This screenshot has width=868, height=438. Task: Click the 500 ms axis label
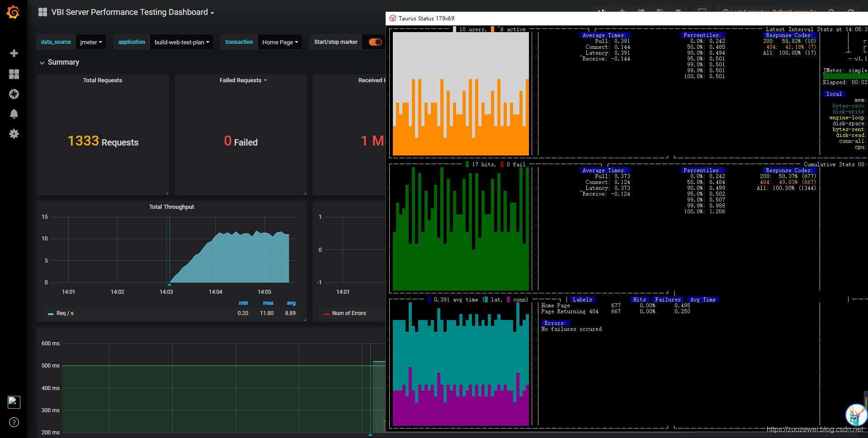51,366
